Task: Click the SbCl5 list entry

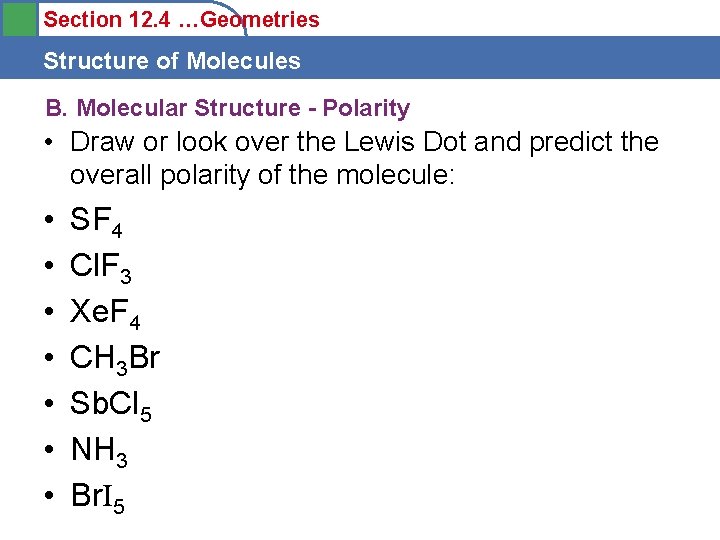Action: click(111, 405)
